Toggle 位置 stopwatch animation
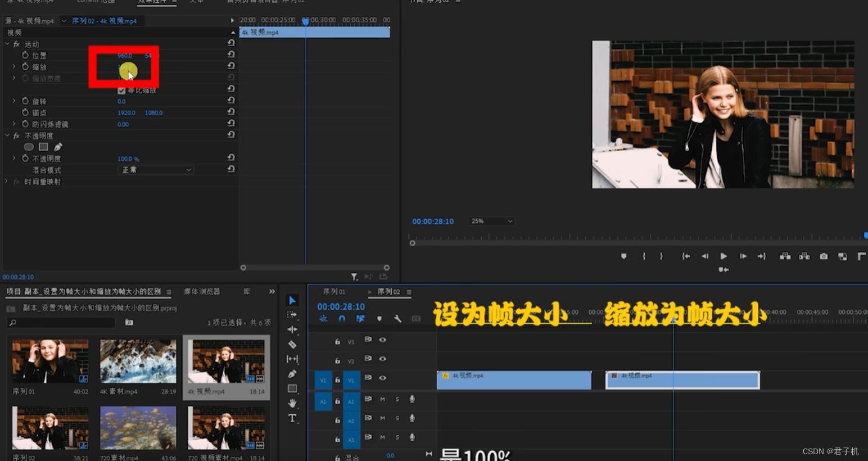Screen dimensions: 868x461 pos(25,55)
